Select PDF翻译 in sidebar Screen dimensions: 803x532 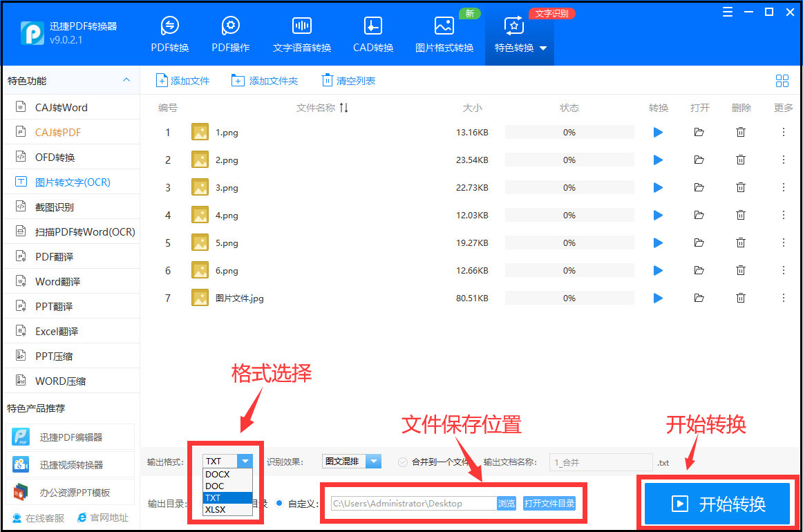click(71, 256)
